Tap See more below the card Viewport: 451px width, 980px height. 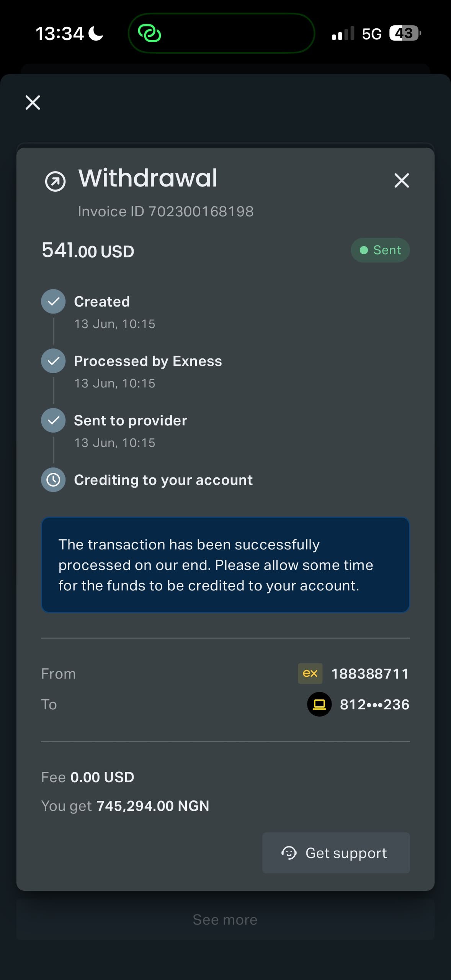(225, 920)
